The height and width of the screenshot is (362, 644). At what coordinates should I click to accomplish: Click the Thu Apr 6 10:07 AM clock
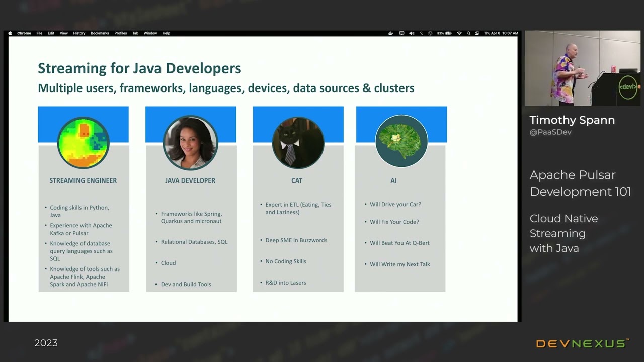[x=501, y=33]
